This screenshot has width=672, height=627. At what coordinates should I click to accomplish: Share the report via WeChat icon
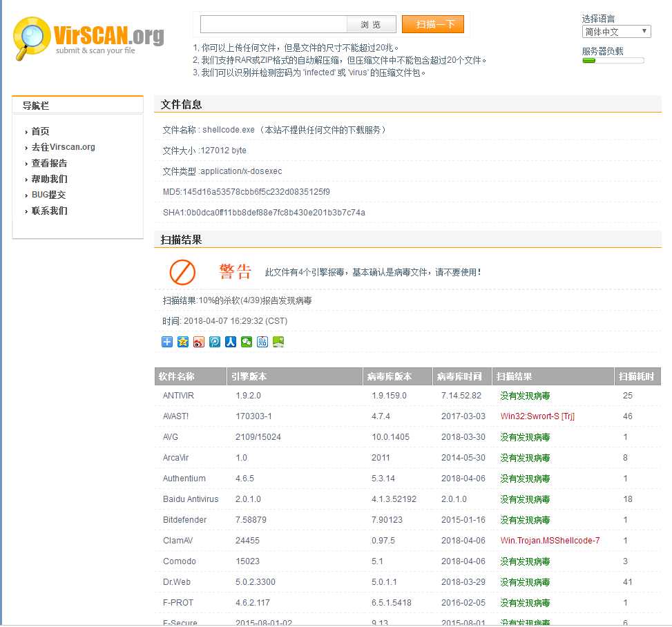(x=247, y=342)
